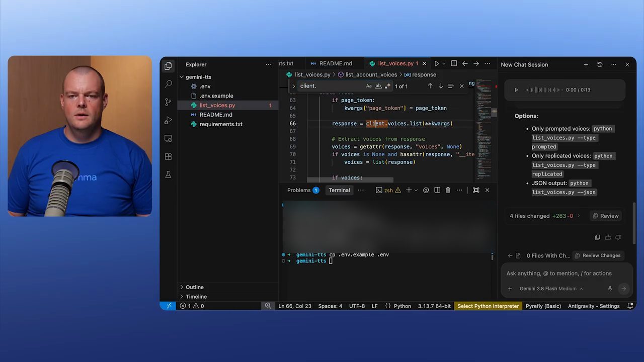Go to previous find match
Viewport: 644px width, 362px height.
click(430, 86)
